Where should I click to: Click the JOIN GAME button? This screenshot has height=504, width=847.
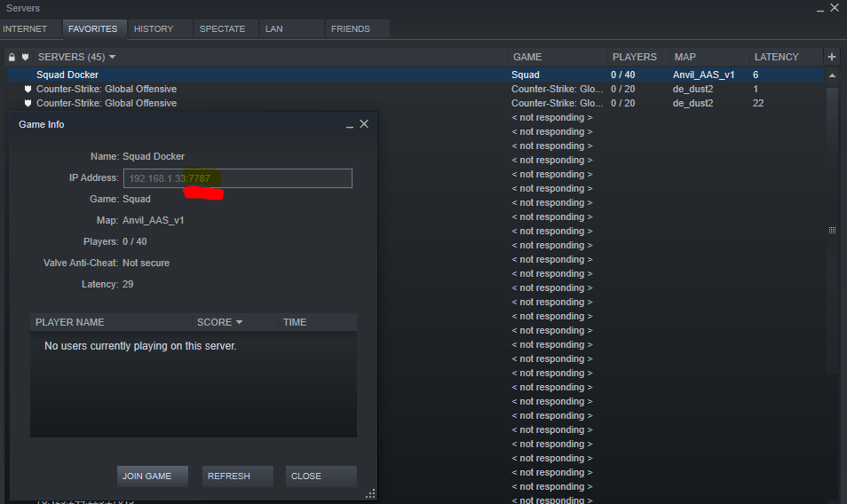point(153,476)
